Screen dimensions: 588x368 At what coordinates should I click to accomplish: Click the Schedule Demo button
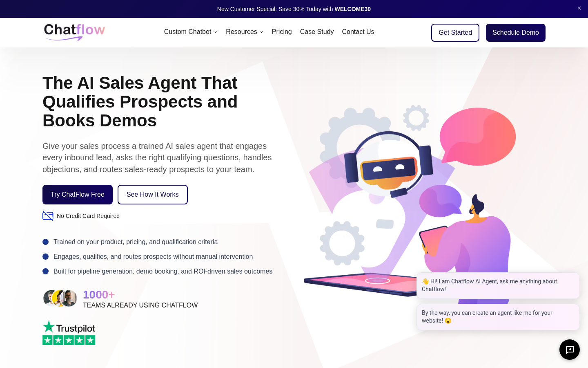point(516,33)
